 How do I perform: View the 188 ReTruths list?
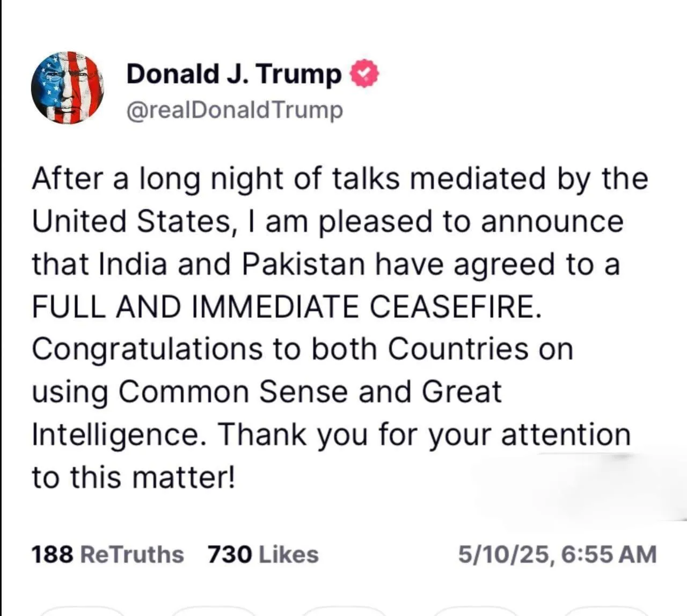pos(107,554)
